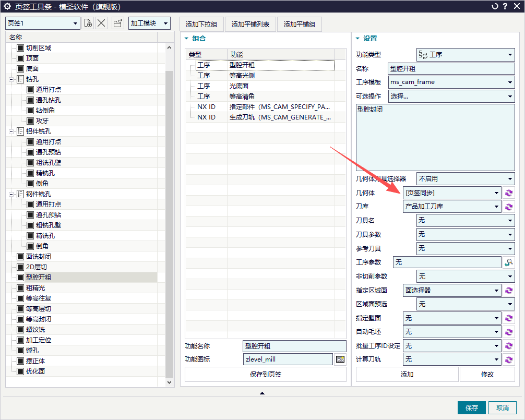Click the 添加平铺列表 tab
Viewport: 525px width, 420px height.
point(250,25)
